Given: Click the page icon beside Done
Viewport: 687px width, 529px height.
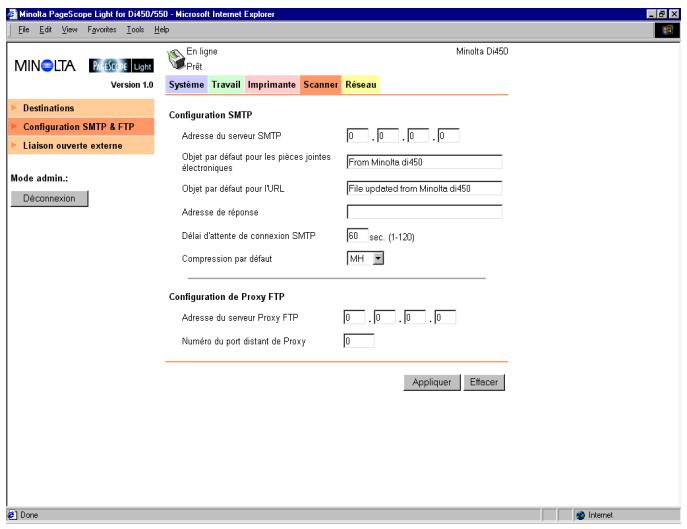Looking at the screenshot, I should tap(12, 515).
